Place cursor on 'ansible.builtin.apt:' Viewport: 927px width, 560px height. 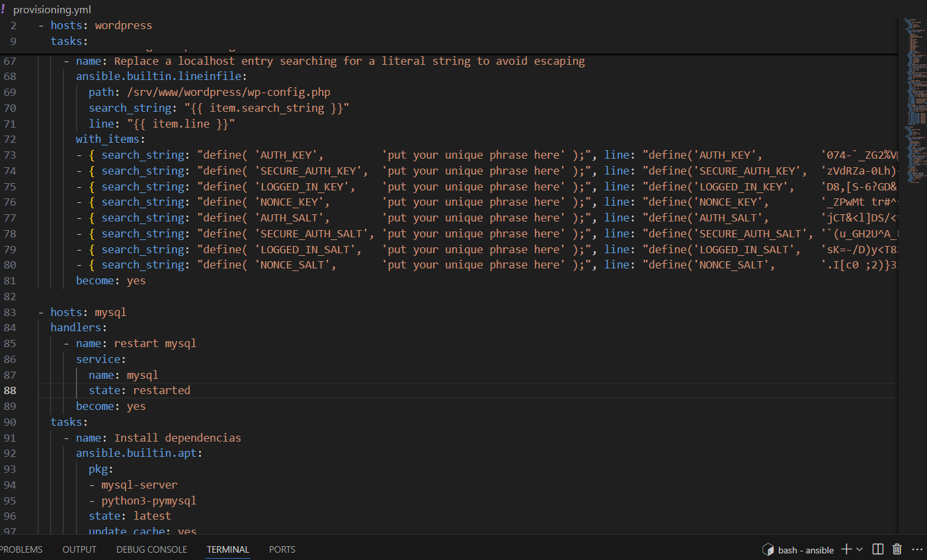coord(139,453)
